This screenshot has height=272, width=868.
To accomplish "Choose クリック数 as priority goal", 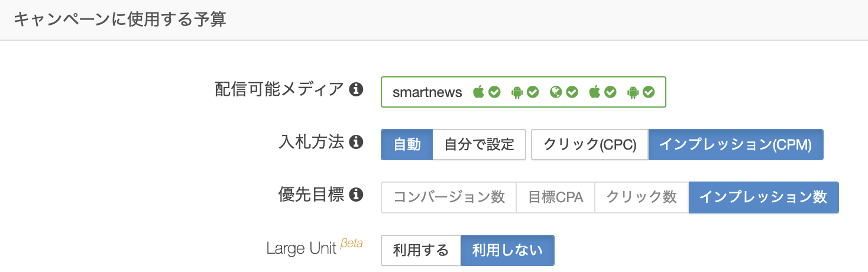I will click(x=642, y=197).
